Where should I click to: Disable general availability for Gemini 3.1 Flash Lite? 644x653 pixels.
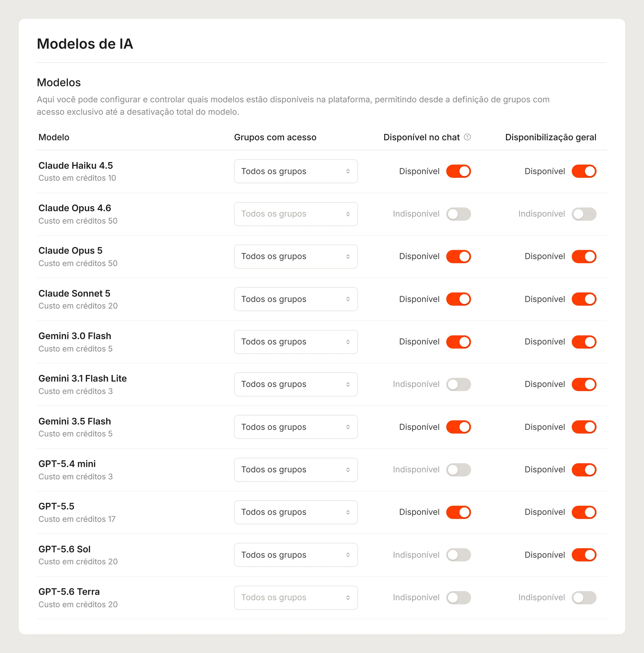[584, 384]
